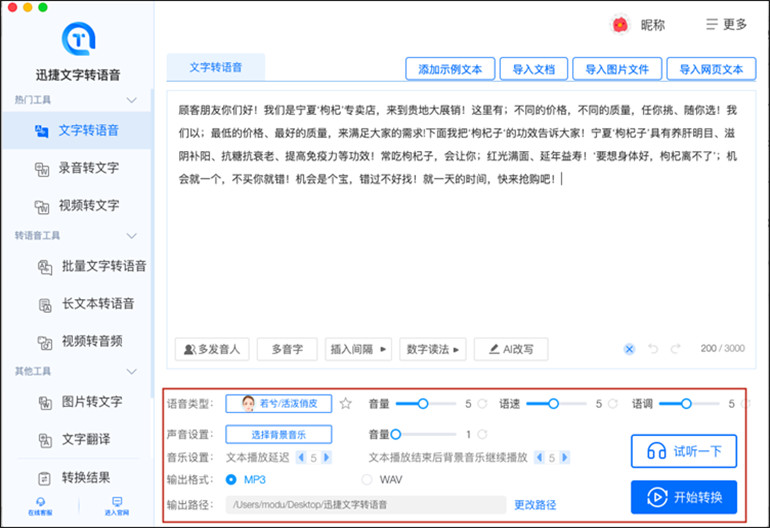Click the 开始转换 button
Image resolution: width=770 pixels, height=528 pixels.
(684, 497)
